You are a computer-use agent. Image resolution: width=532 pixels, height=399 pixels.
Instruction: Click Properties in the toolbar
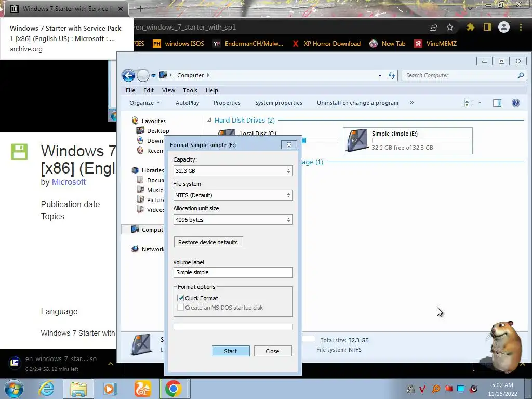(x=227, y=103)
